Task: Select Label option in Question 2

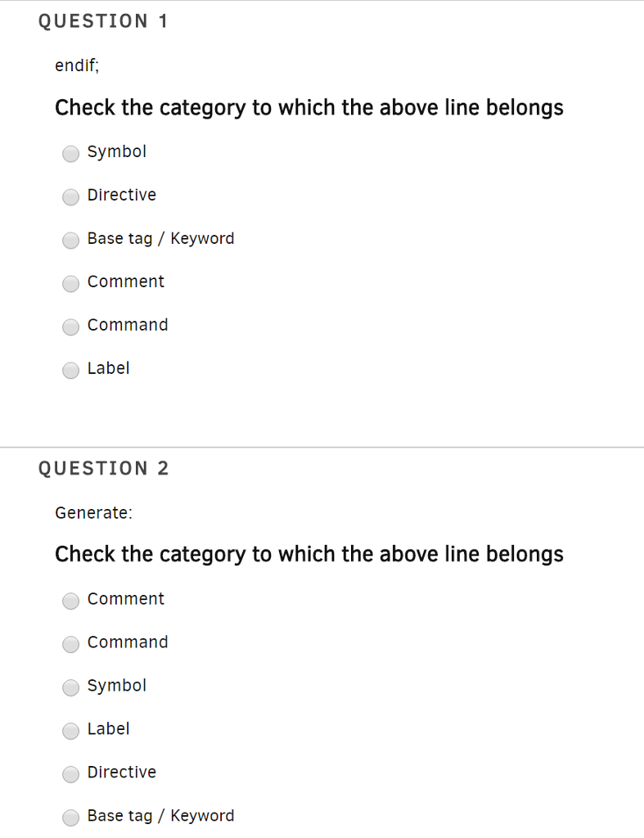Action: pyautogui.click(x=70, y=731)
